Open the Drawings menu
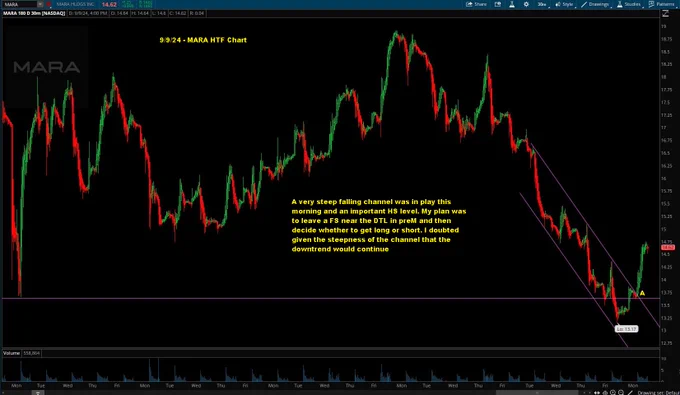The image size is (680, 395). tap(596, 4)
